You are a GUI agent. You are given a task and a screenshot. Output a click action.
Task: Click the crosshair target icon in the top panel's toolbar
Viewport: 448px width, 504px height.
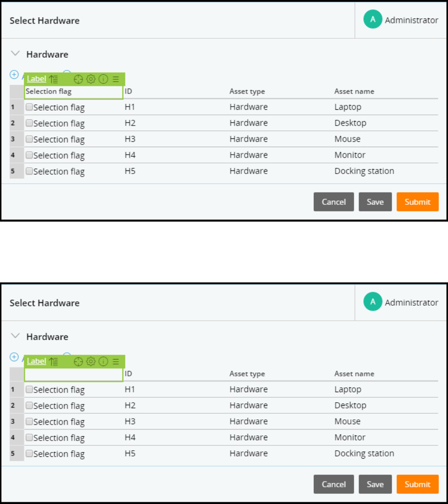tap(78, 79)
